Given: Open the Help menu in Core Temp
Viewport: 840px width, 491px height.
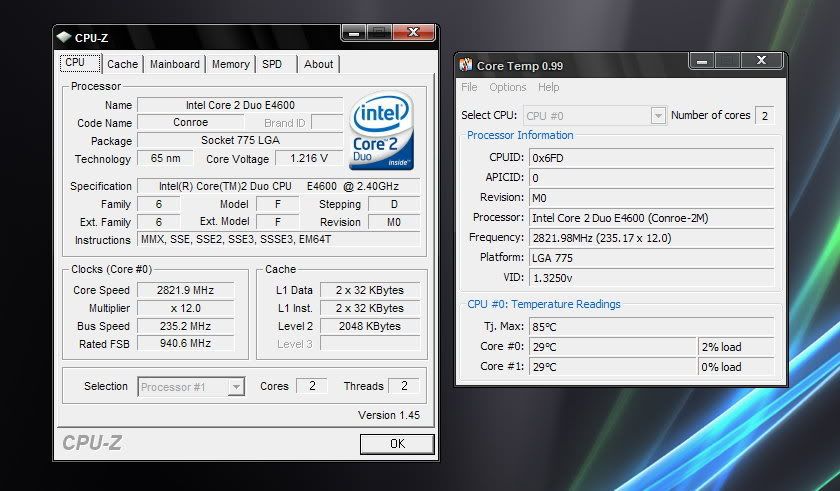Looking at the screenshot, I should (x=549, y=87).
